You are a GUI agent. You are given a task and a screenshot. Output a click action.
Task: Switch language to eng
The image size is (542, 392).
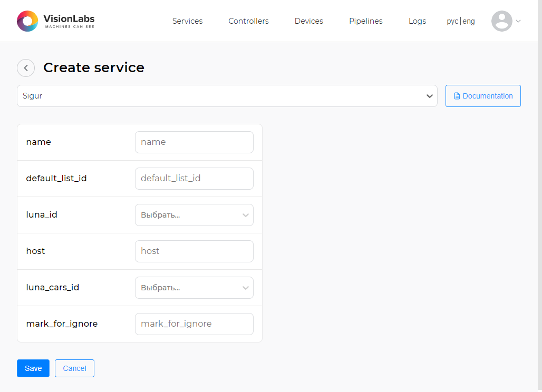[469, 22]
